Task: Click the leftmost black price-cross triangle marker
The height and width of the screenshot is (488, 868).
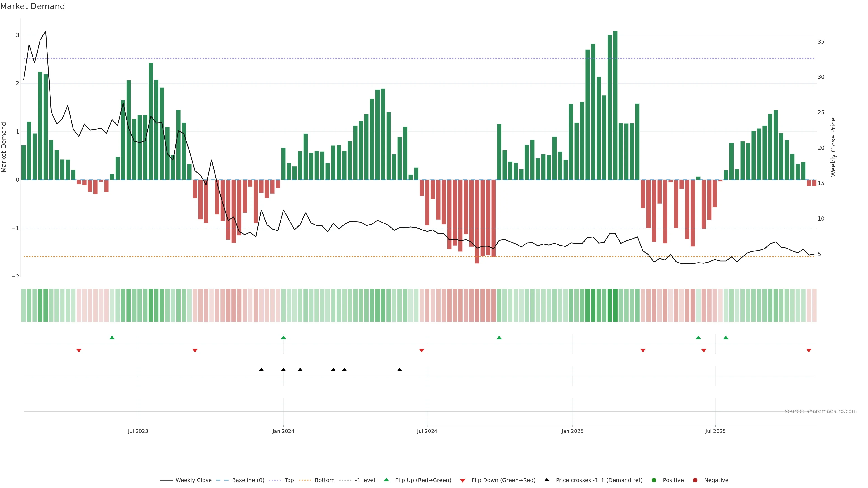Action: (x=261, y=369)
